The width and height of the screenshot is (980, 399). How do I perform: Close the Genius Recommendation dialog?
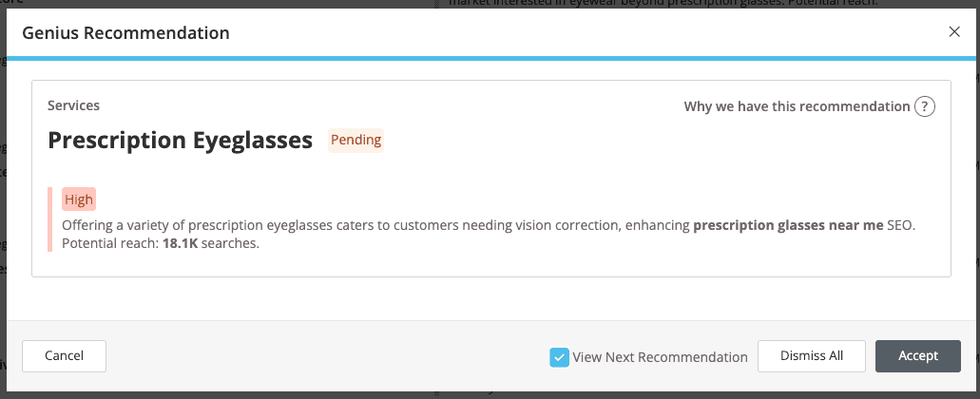click(x=954, y=32)
